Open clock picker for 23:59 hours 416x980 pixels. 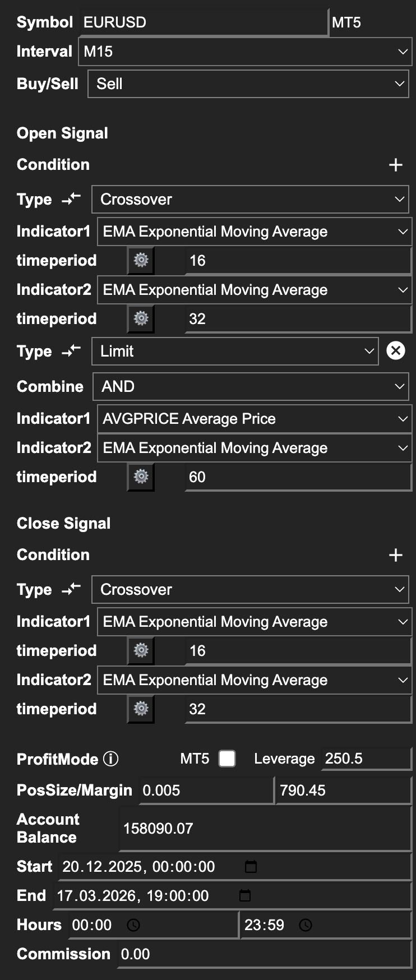click(306, 925)
